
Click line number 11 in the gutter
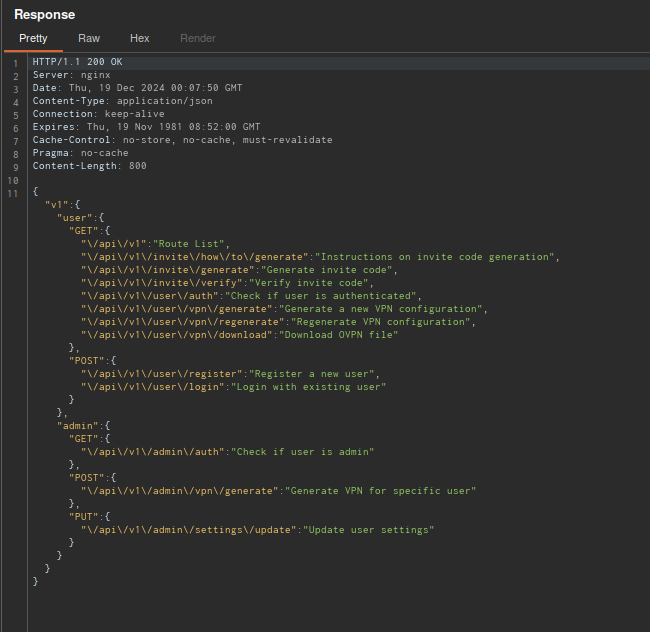pos(14,192)
